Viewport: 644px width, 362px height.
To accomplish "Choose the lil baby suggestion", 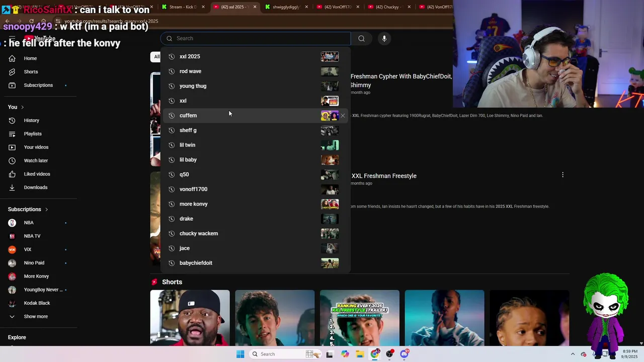I will pyautogui.click(x=255, y=160).
